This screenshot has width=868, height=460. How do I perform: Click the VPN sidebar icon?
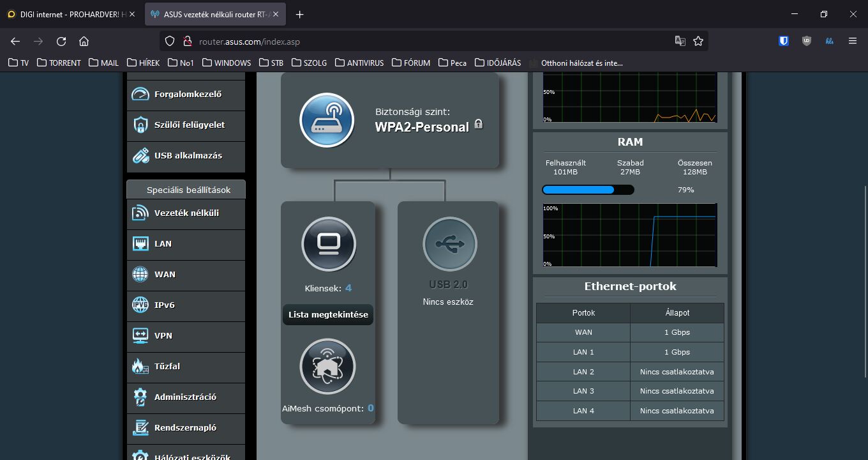click(x=140, y=335)
